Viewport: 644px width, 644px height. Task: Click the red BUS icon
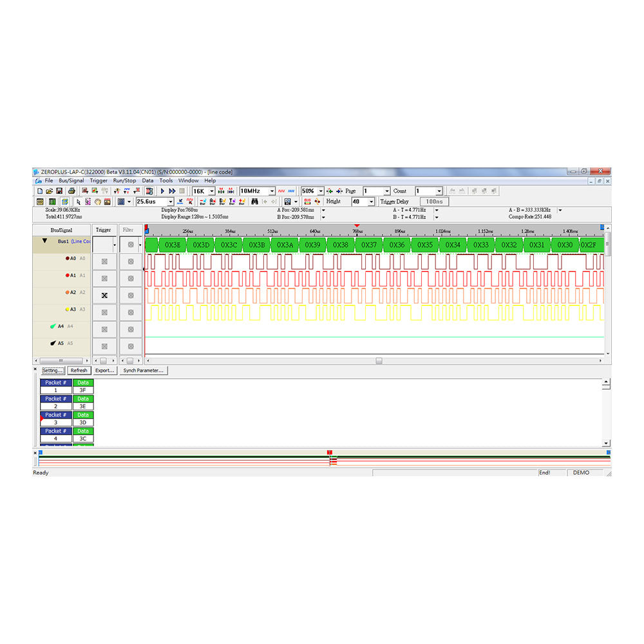(307, 202)
